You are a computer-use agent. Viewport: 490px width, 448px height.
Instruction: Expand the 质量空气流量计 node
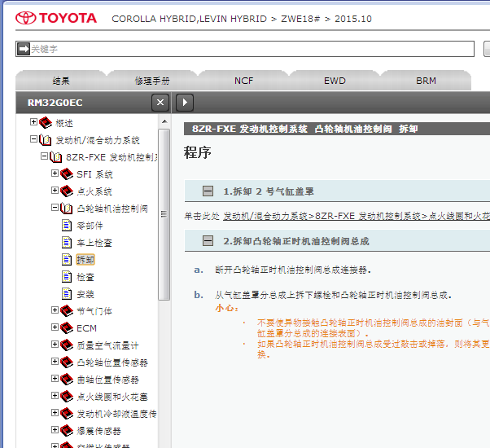point(55,345)
